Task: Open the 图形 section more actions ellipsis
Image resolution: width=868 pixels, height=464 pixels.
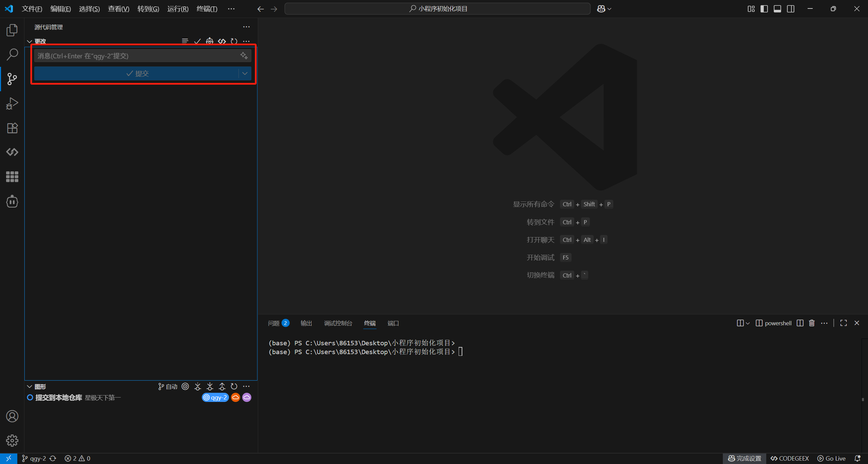Action: tap(246, 386)
